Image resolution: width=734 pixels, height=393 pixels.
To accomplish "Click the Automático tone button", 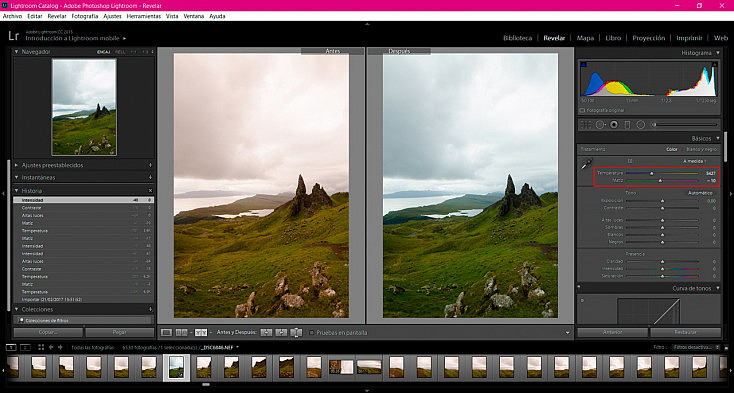I will click(x=700, y=193).
